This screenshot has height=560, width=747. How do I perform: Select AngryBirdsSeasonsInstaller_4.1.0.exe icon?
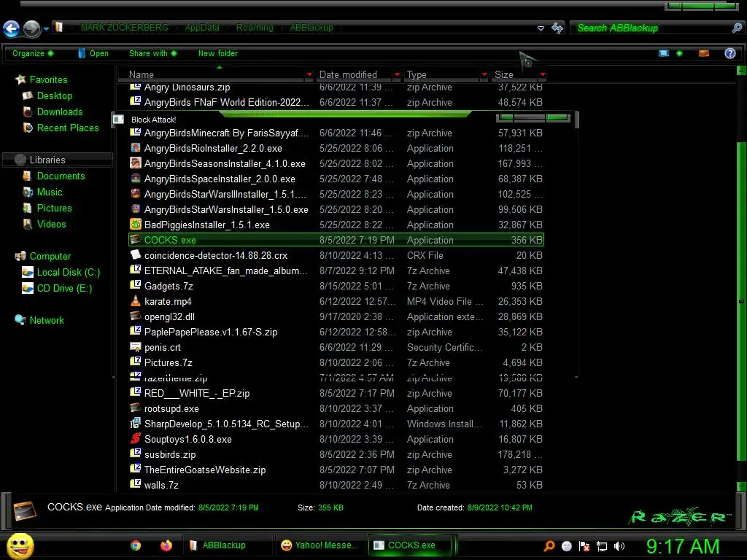coord(136,163)
